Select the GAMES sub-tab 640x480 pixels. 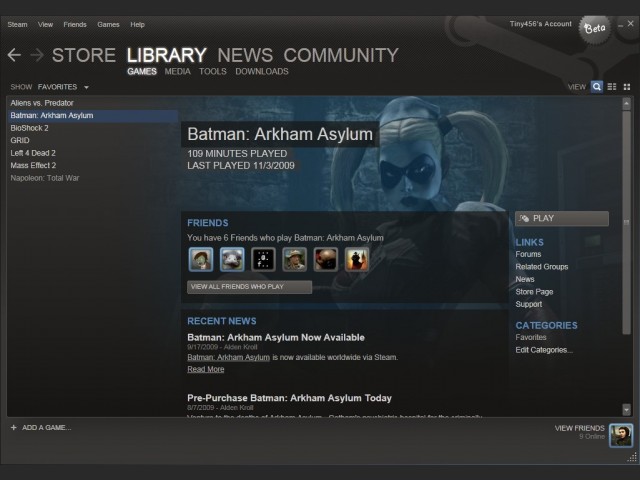pyautogui.click(x=142, y=71)
